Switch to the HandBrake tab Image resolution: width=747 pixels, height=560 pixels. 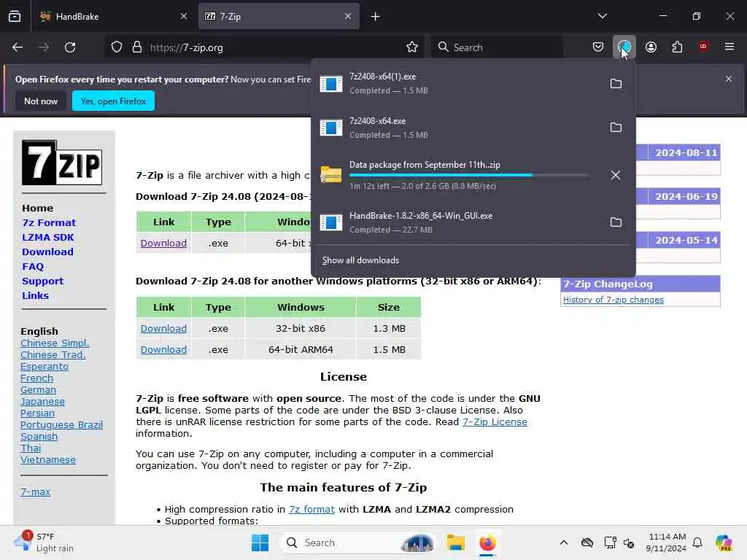(x=113, y=16)
